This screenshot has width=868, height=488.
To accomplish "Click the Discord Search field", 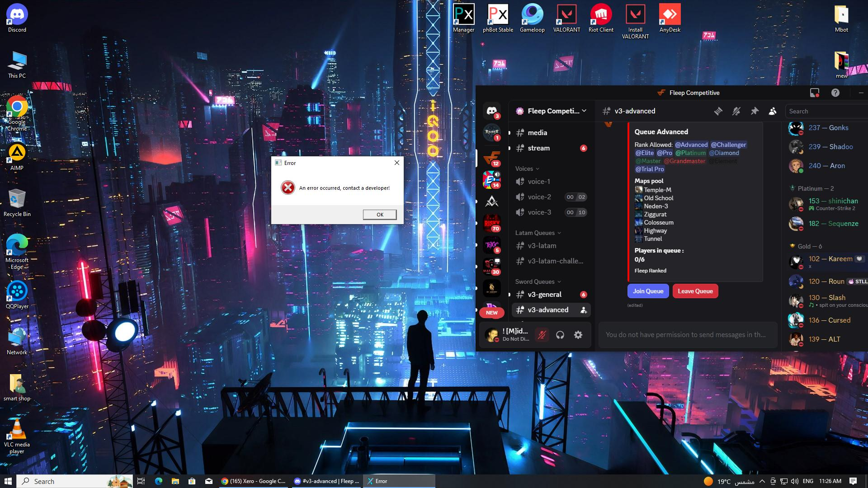I will tap(825, 111).
